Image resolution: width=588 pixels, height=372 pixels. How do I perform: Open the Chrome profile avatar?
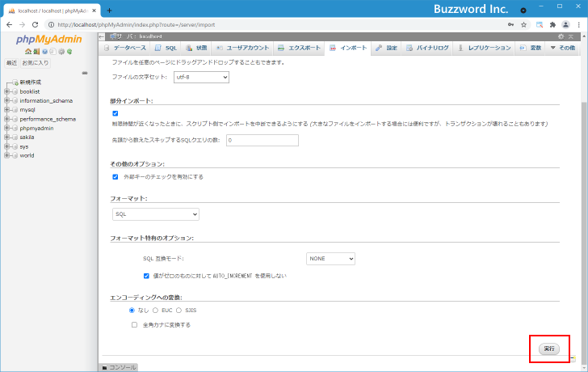pos(565,25)
